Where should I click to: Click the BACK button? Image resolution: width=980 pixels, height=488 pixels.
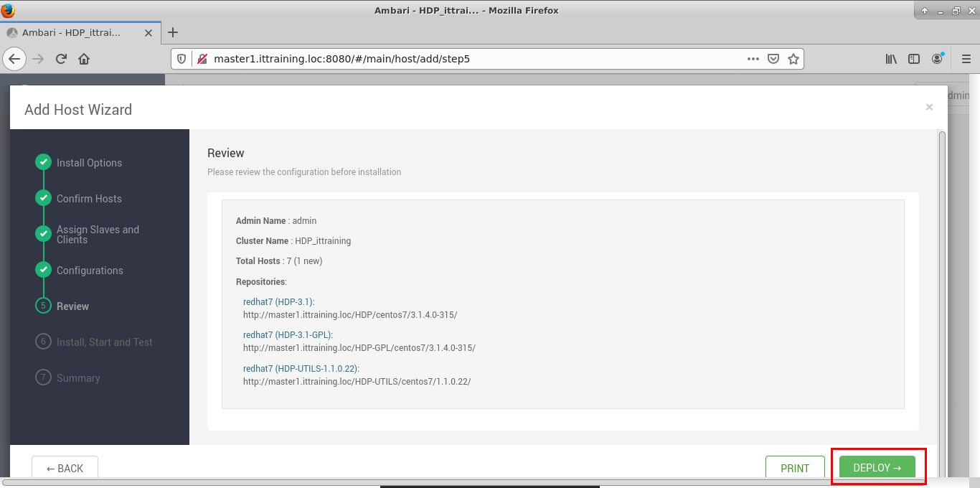(x=65, y=468)
